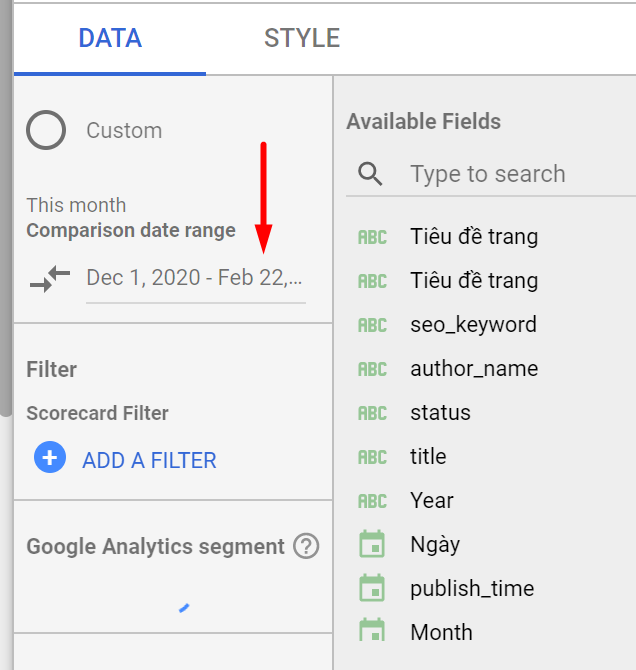Open the comparison date range Dec 1, 2020 dropdown
Viewport: 636px width, 670px height.
click(x=196, y=278)
